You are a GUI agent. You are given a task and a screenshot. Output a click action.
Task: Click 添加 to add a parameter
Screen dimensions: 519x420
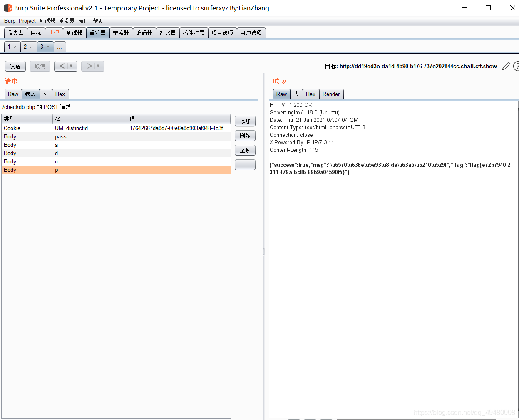tap(245, 121)
